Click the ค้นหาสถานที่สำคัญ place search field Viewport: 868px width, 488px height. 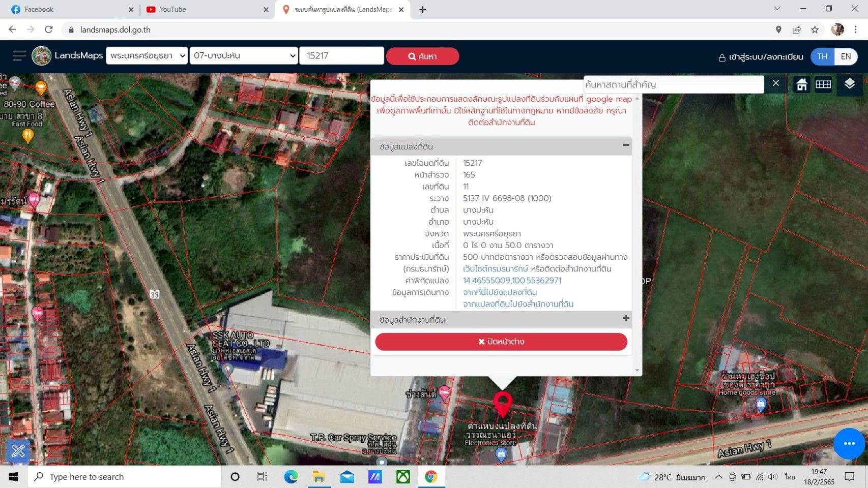[673, 84]
